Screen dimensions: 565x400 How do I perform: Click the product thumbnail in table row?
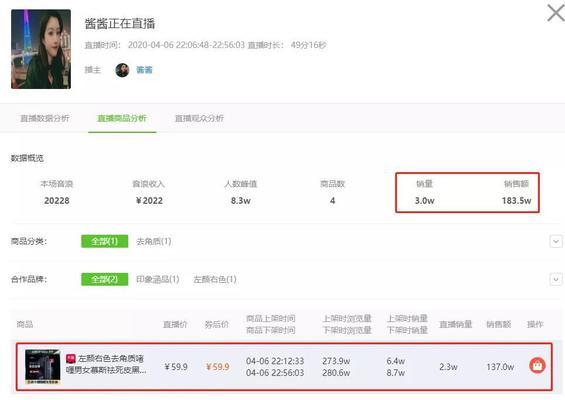coord(43,366)
